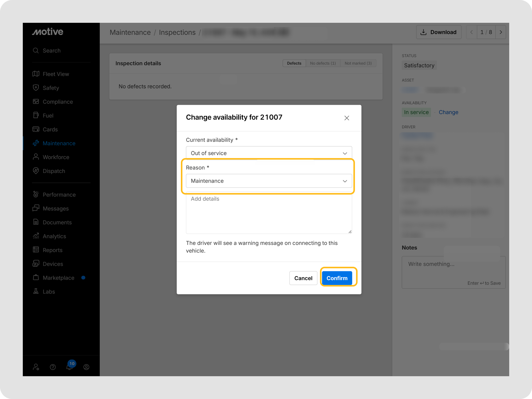The image size is (532, 399).
Task: Open the Reason dropdown set to Maintenance
Action: coord(269,181)
